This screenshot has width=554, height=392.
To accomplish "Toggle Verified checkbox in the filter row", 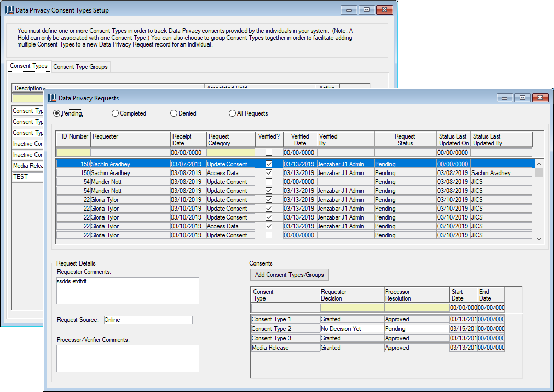I will [269, 153].
